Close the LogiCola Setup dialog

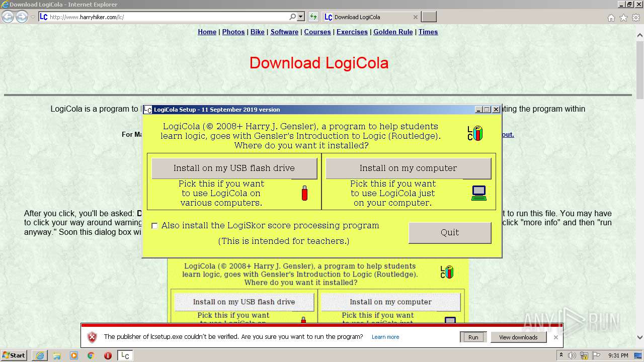496,110
